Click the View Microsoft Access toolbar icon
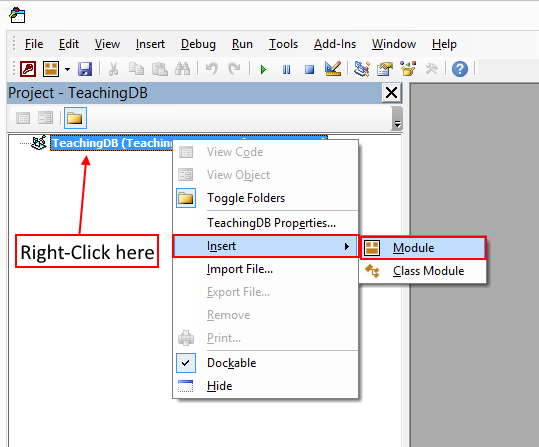Image resolution: width=539 pixels, height=447 pixels. click(28, 69)
